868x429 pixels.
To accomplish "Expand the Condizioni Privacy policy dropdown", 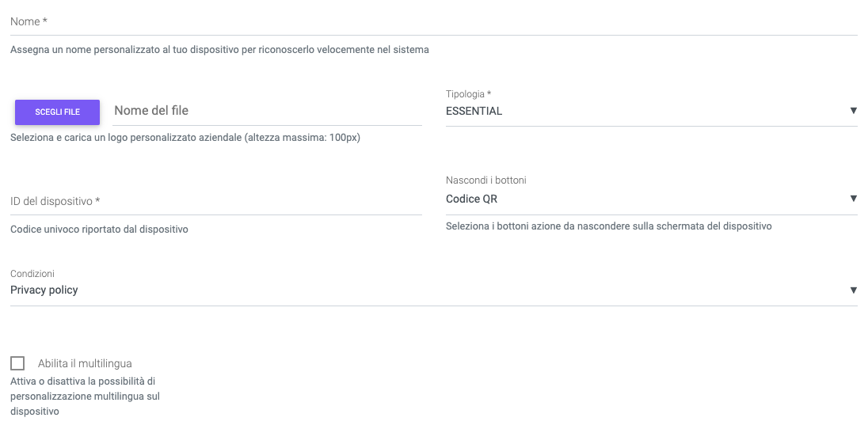I will (428, 290).
